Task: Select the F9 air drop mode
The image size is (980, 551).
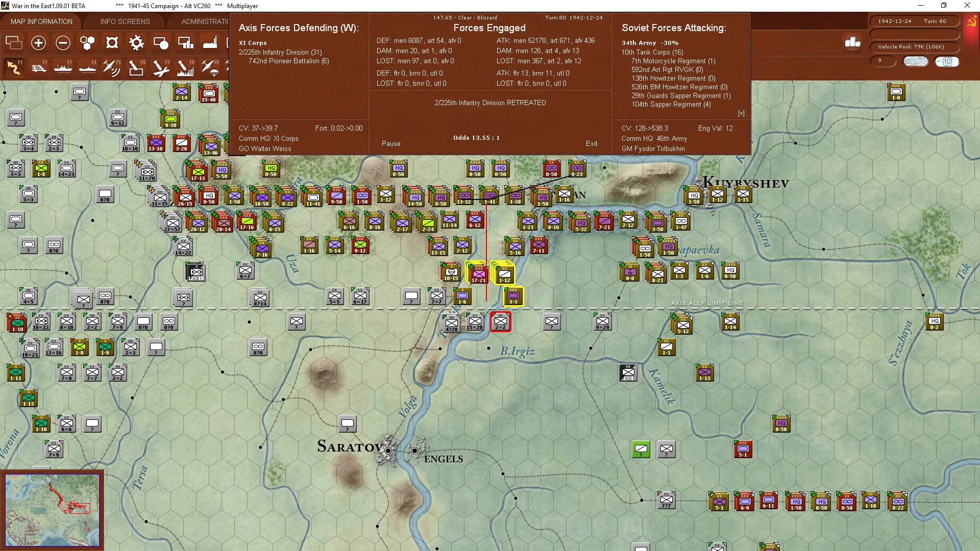Action: [x=210, y=68]
